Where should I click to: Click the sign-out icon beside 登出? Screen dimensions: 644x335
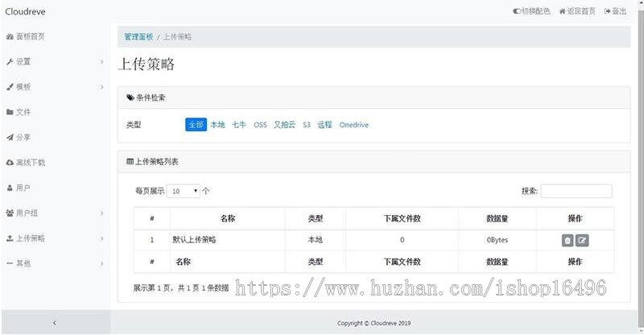click(x=607, y=11)
